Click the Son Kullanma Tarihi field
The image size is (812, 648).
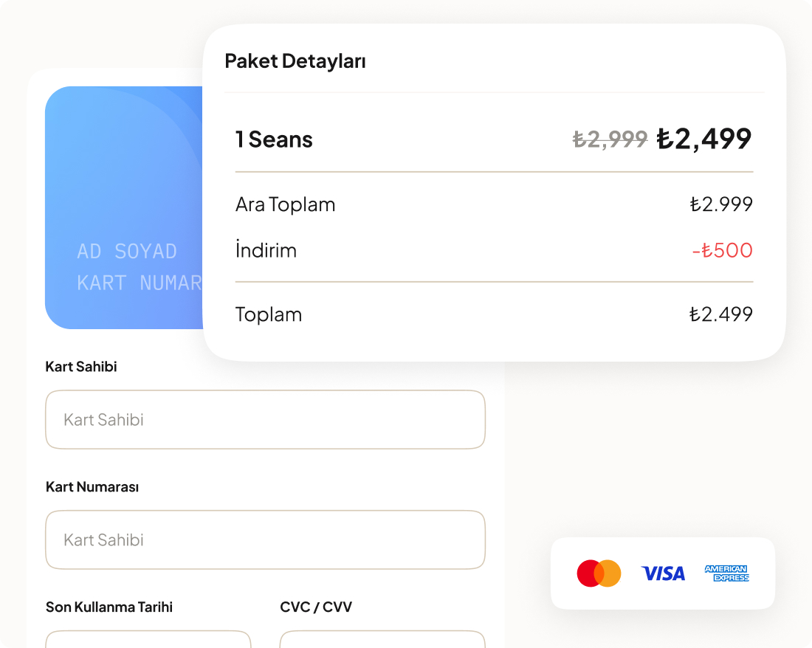(148, 639)
